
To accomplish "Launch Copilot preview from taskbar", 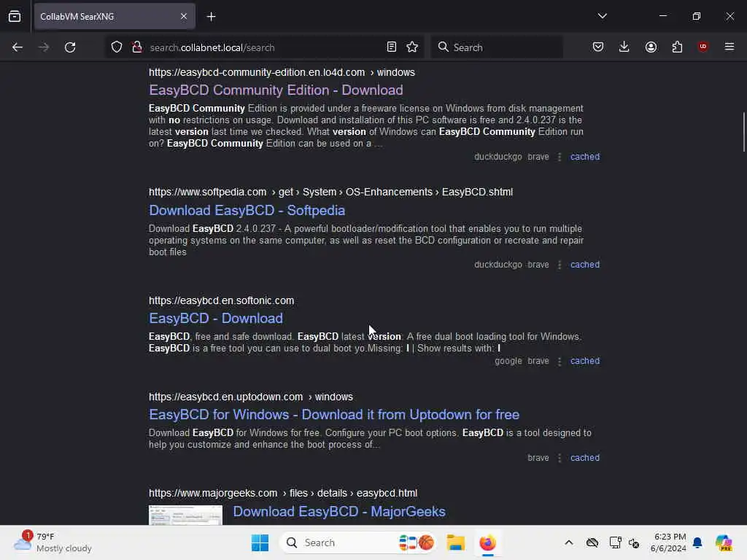I will (724, 542).
